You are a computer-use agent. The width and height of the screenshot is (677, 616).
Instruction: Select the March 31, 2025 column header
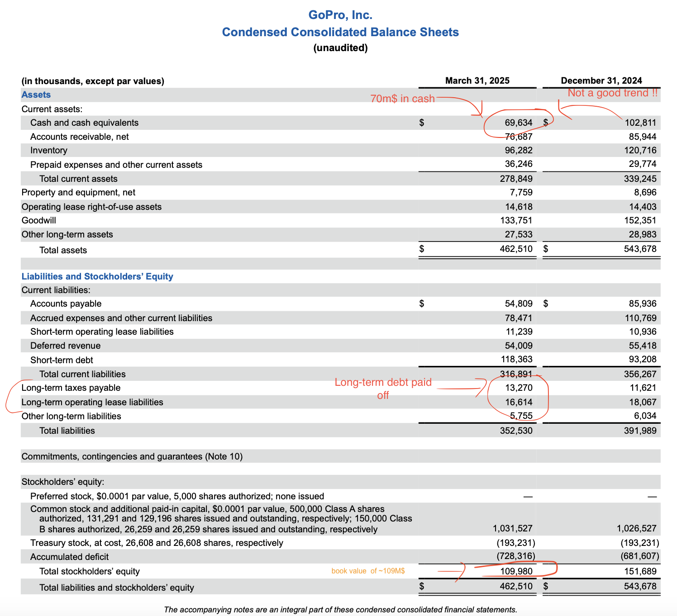click(477, 81)
